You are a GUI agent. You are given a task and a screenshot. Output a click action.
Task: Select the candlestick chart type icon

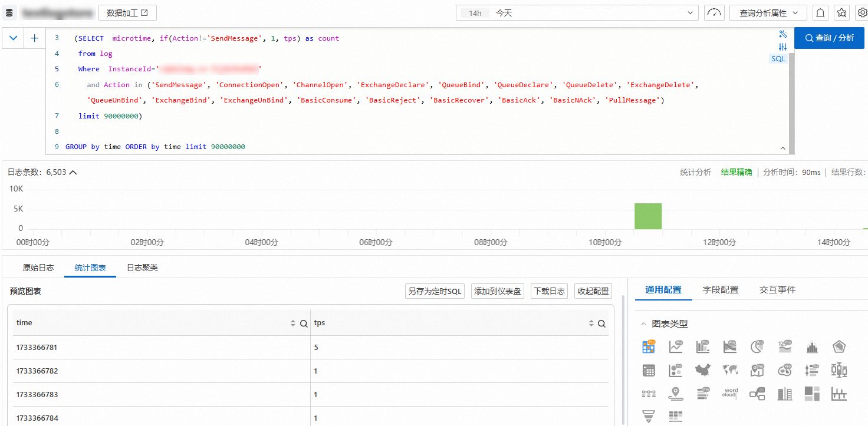coord(839,371)
